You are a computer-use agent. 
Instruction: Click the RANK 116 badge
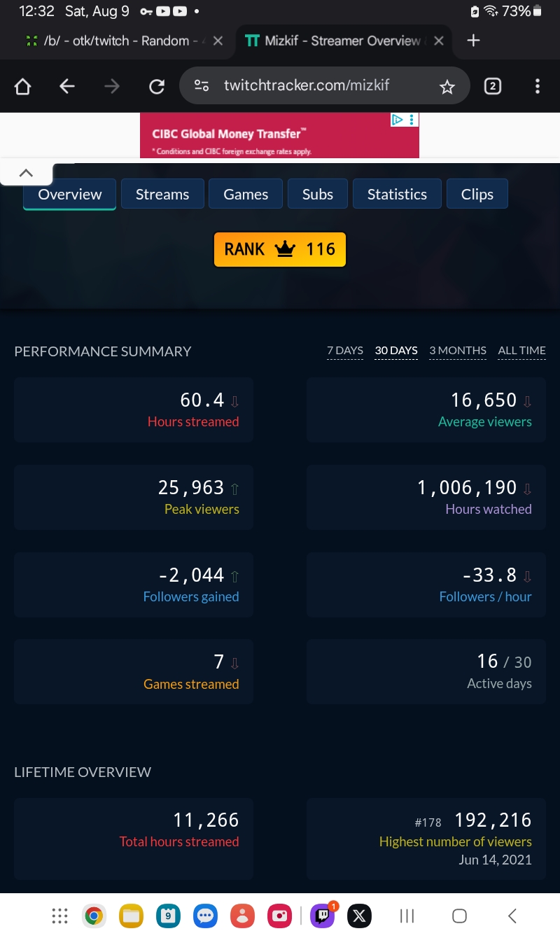[279, 249]
